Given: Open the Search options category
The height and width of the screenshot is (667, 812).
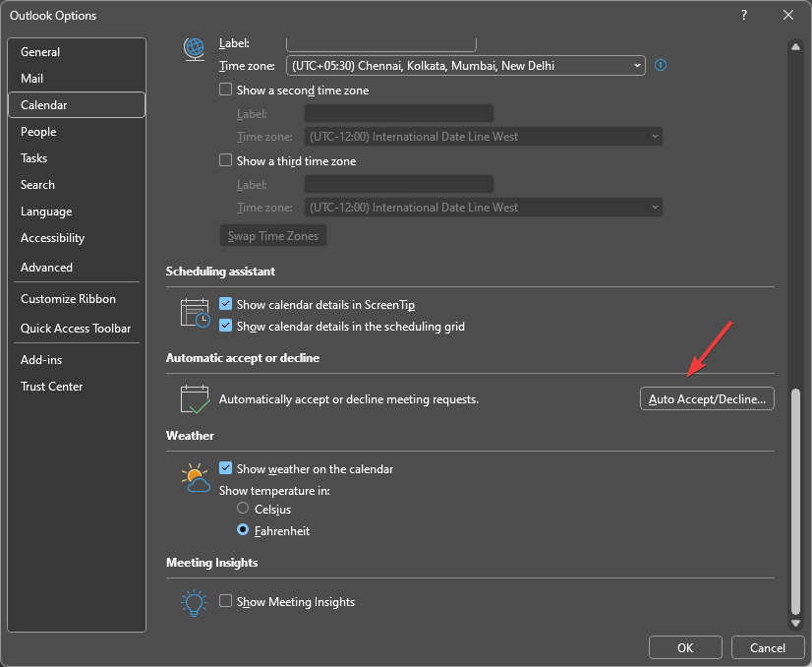Looking at the screenshot, I should pos(77,185).
